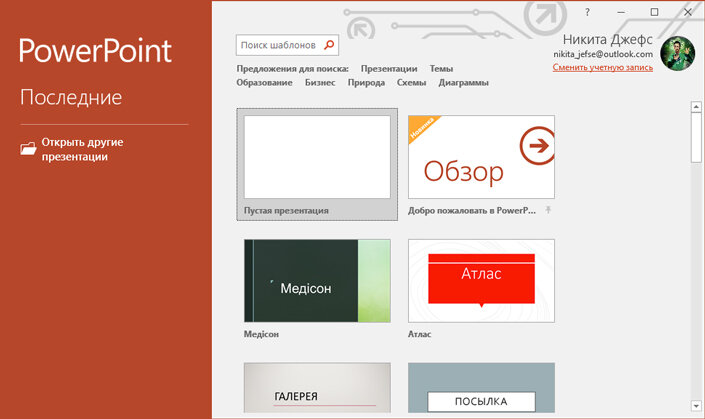The image size is (705, 419).
Task: Select the 'Презентации' search suggestion
Action: coord(389,69)
